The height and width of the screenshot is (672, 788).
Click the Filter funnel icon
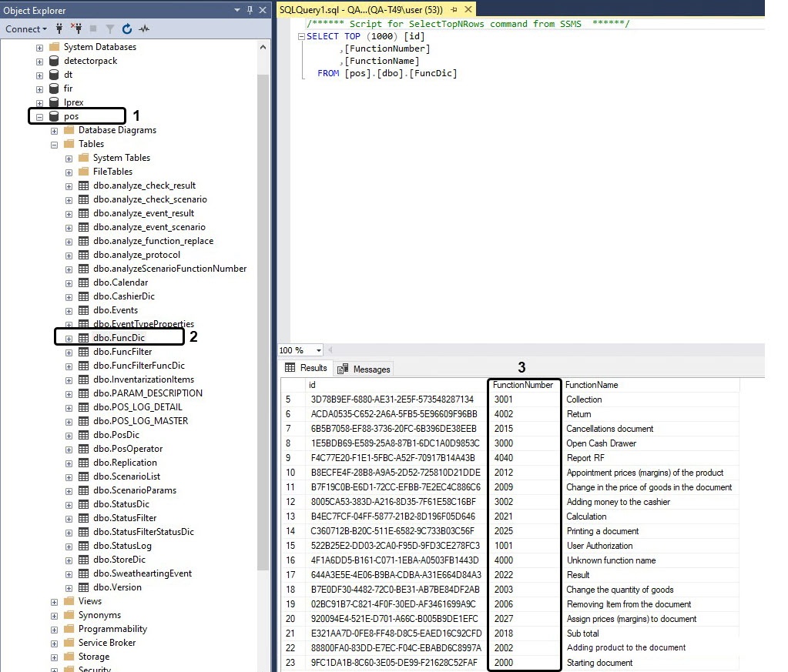pyautogui.click(x=110, y=29)
